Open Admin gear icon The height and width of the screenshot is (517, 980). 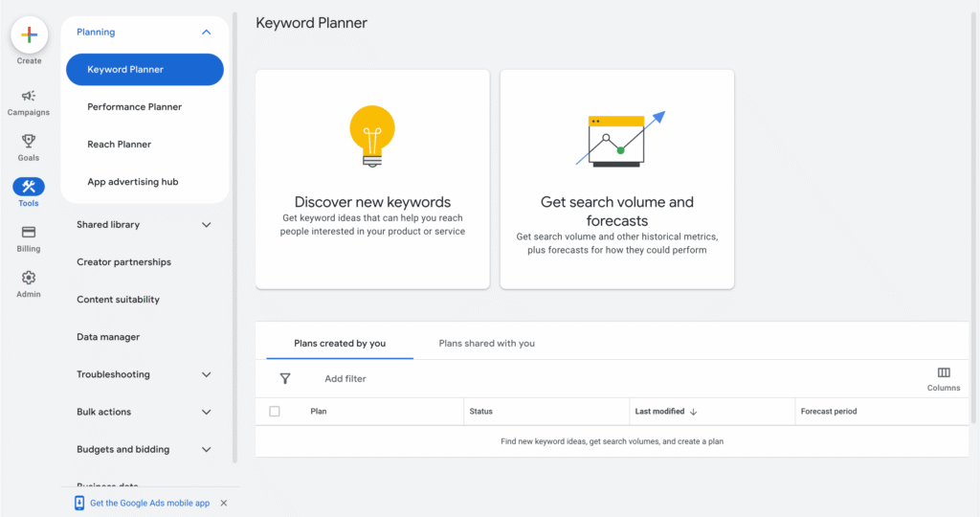click(29, 278)
